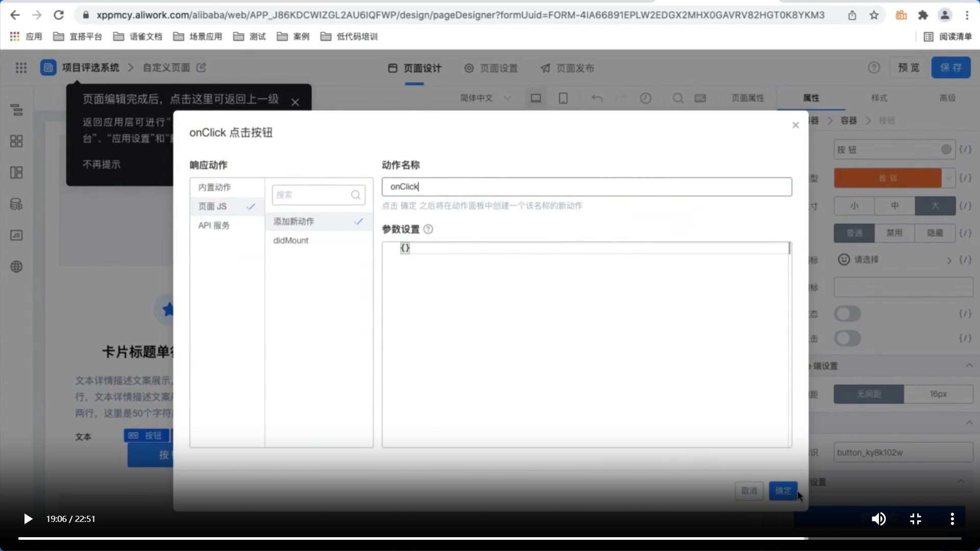Viewport: 980px width, 551px height.
Task: Mute the video volume icon
Action: 878,519
